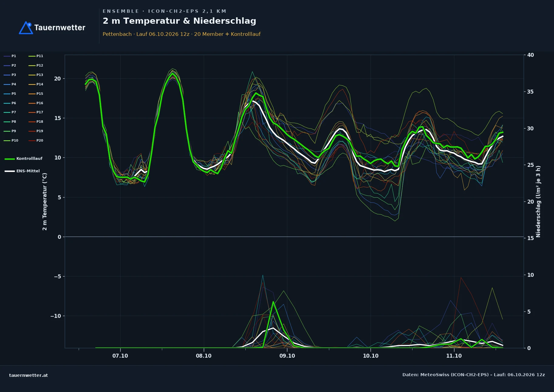The image size is (554, 392).
Task: Select the P19 legend entry
Action: coord(36,131)
